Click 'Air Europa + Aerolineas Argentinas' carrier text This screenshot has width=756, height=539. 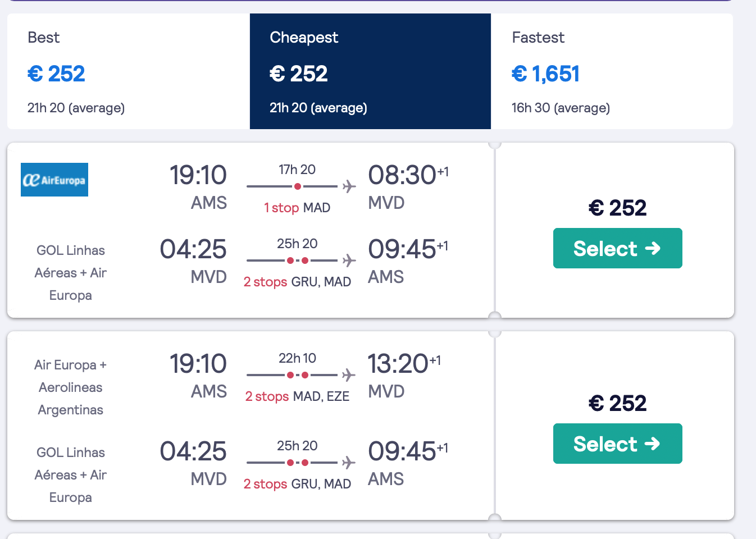71,387
